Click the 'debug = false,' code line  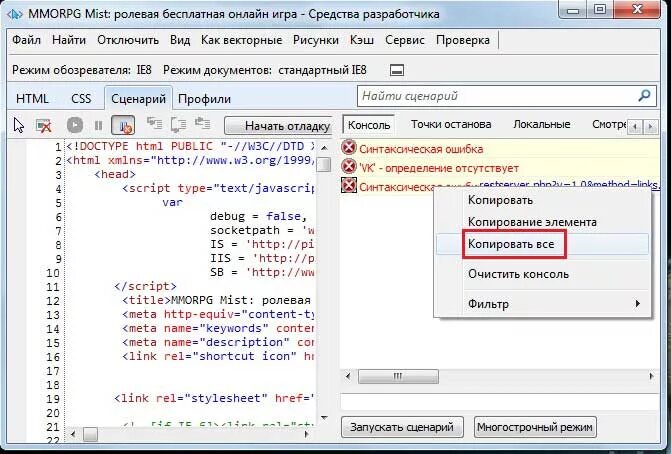[258, 217]
